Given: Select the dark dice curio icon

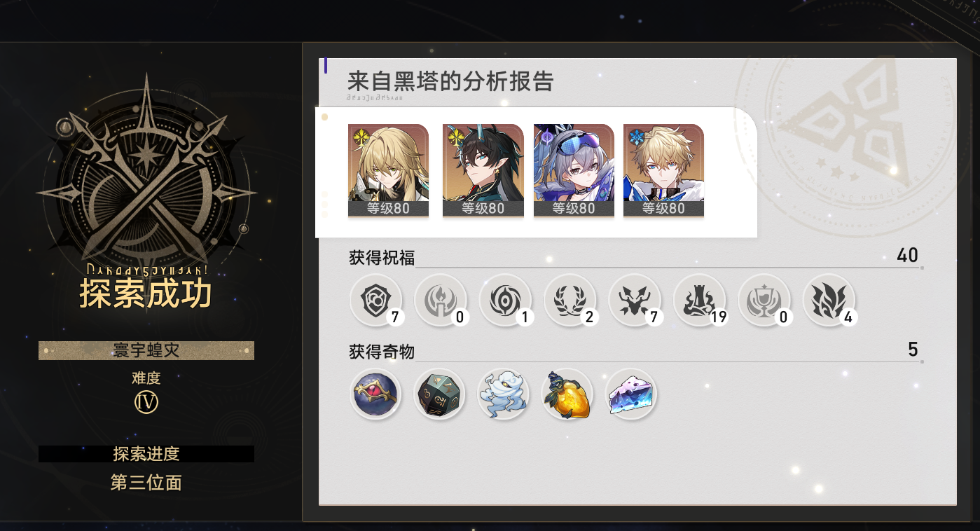Looking at the screenshot, I should 440,394.
